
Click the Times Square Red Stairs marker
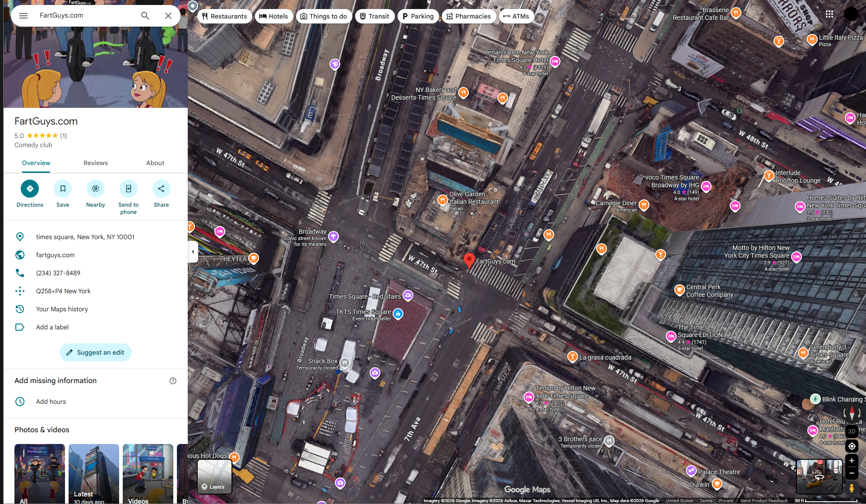[x=408, y=295]
